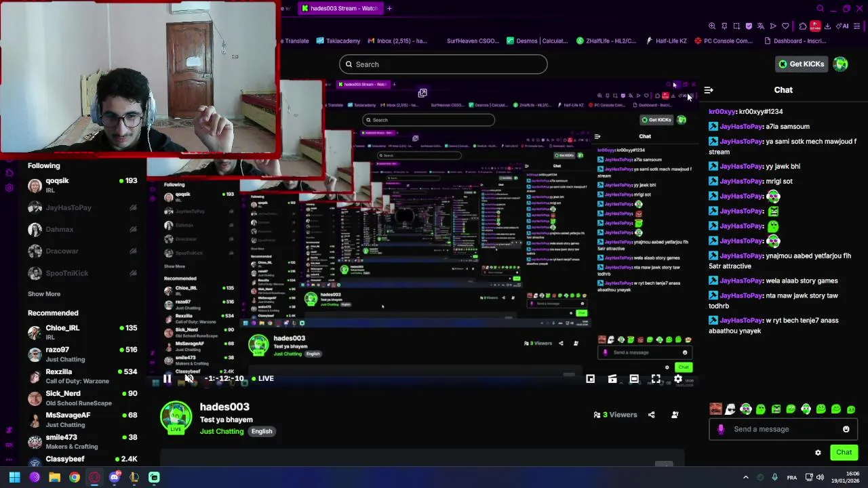Open qoqsik channel in Following
The width and height of the screenshot is (868, 488).
pyautogui.click(x=82, y=186)
